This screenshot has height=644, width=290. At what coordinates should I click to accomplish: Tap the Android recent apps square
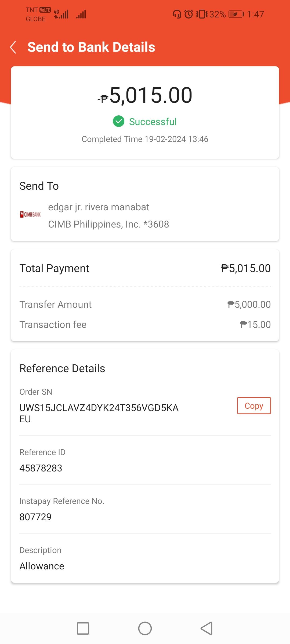point(83,628)
